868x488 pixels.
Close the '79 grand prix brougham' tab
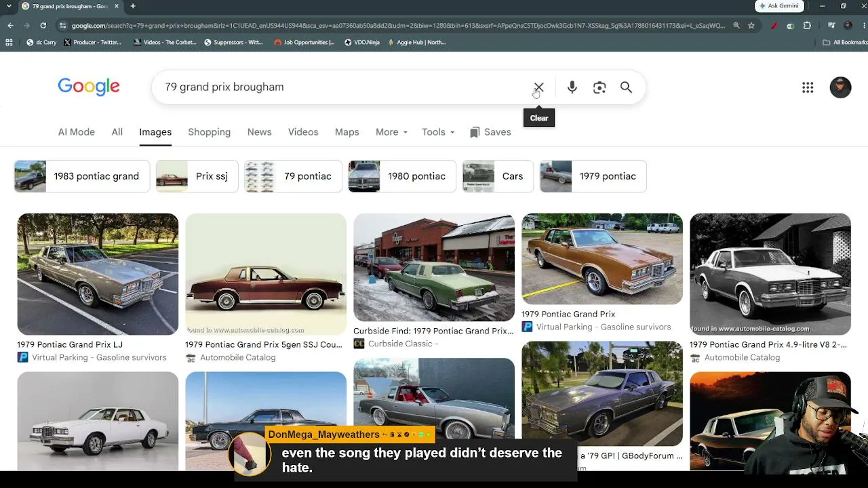(x=117, y=6)
